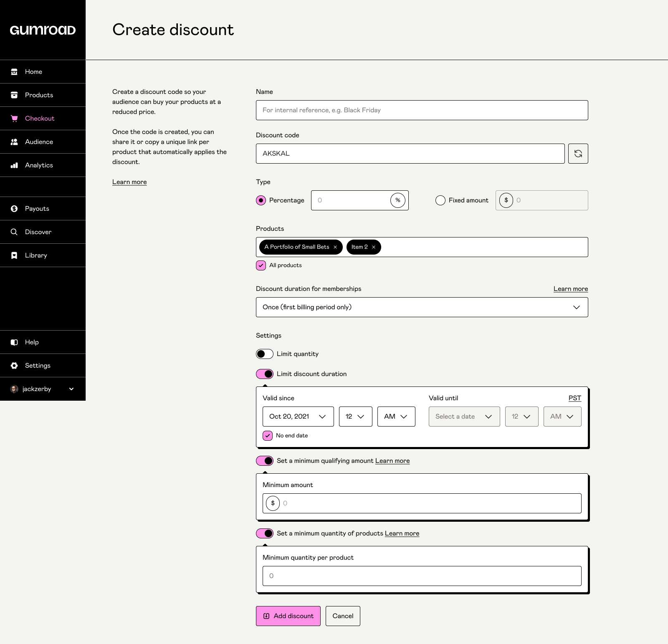This screenshot has width=668, height=644.
Task: Click the Gumroad logo
Action: pos(42,30)
